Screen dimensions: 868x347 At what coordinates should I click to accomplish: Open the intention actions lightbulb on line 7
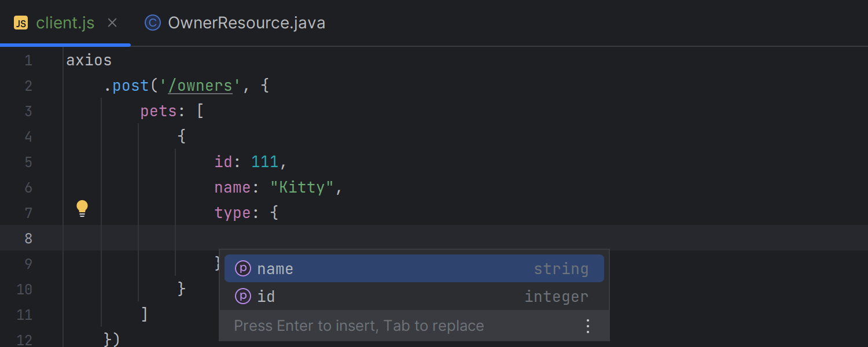(82, 208)
